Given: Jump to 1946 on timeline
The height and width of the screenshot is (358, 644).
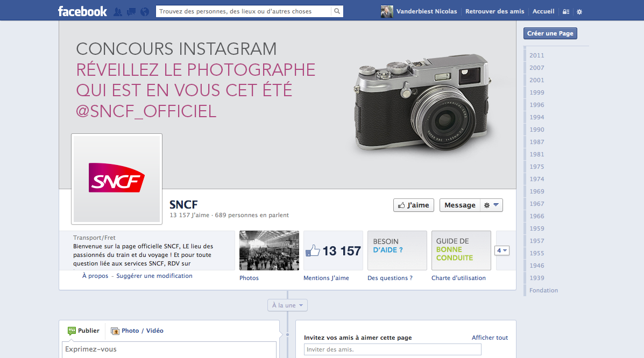Looking at the screenshot, I should [536, 265].
